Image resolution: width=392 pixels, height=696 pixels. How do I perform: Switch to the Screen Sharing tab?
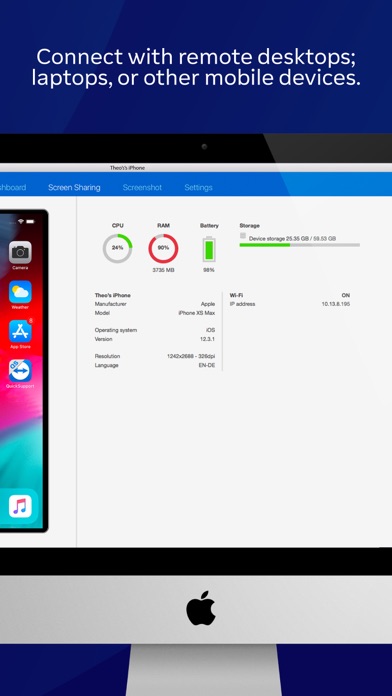click(x=74, y=187)
